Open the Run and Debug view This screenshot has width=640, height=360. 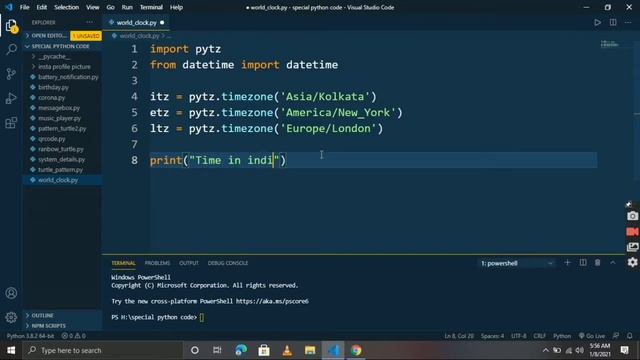tap(11, 98)
